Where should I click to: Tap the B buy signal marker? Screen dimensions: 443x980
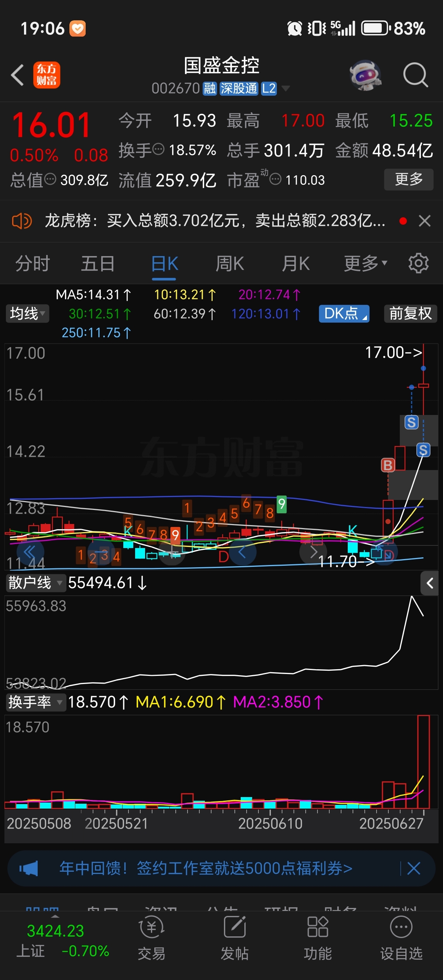coord(388,465)
